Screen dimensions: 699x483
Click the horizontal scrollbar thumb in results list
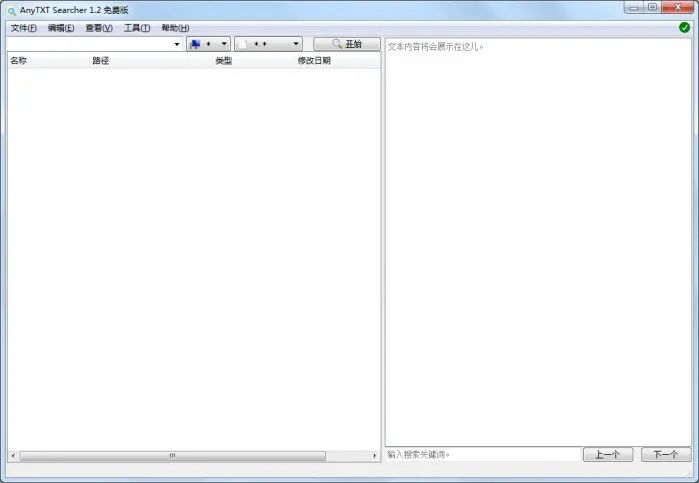173,456
